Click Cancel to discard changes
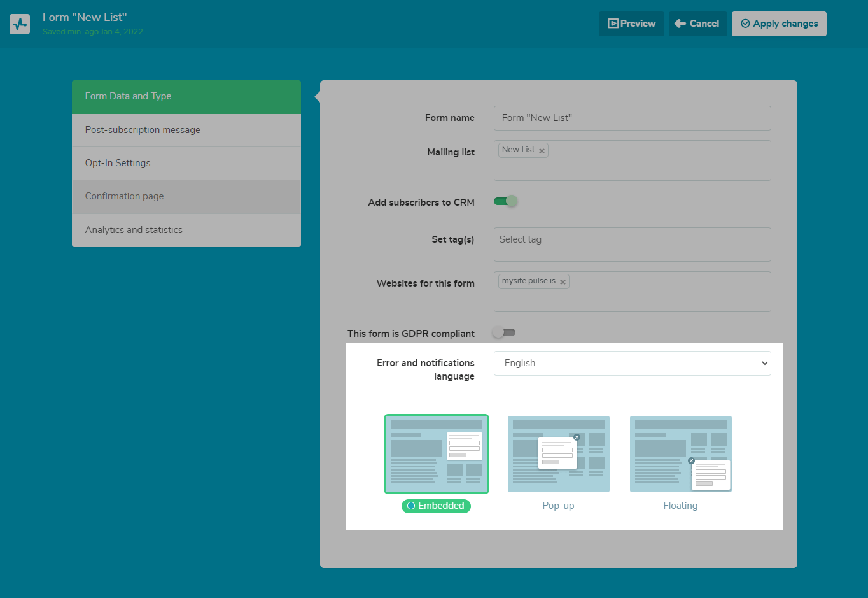This screenshot has width=868, height=598. [697, 24]
